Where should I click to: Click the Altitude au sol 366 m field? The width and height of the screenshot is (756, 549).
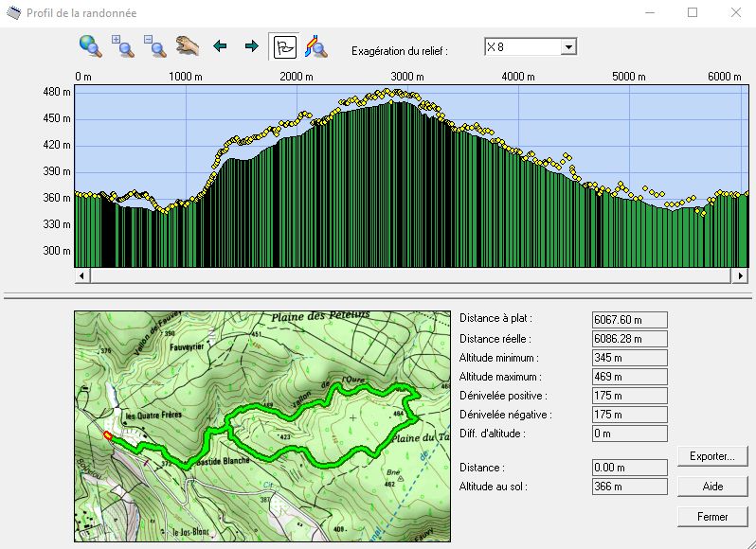630,487
